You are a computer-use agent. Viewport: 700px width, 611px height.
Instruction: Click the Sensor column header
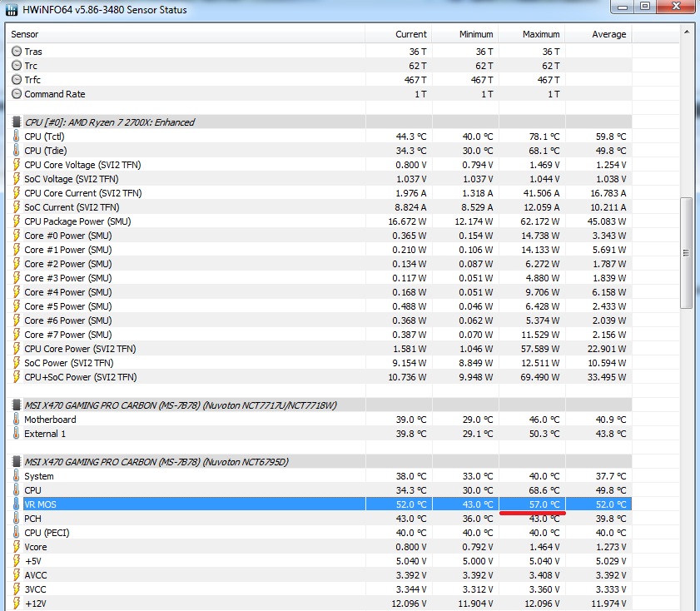pyautogui.click(x=186, y=34)
